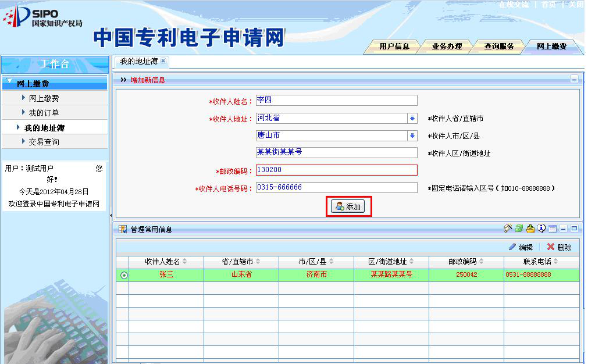Click the 编辑 edit pencil button
Screen dimensions: 595x364
(521, 247)
